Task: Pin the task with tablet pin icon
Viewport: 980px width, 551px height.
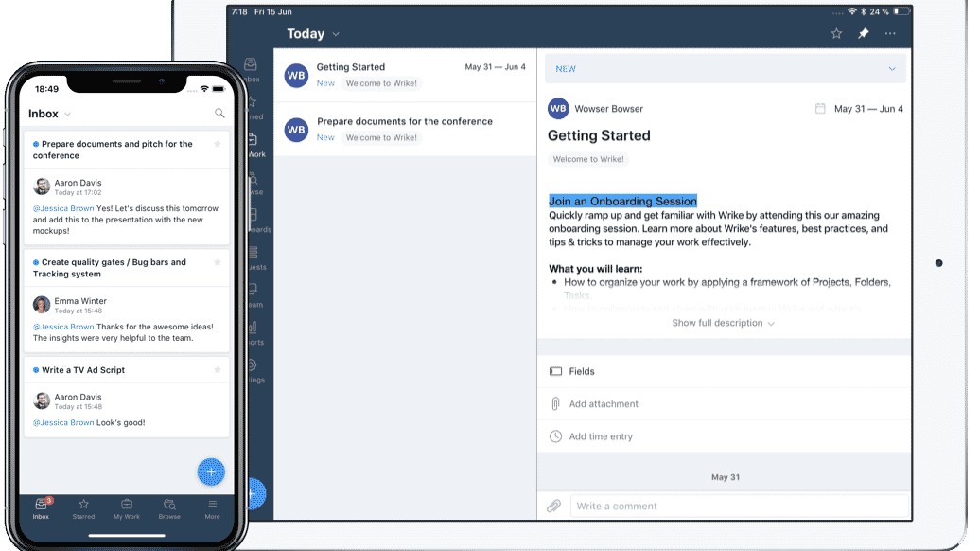Action: point(863,34)
